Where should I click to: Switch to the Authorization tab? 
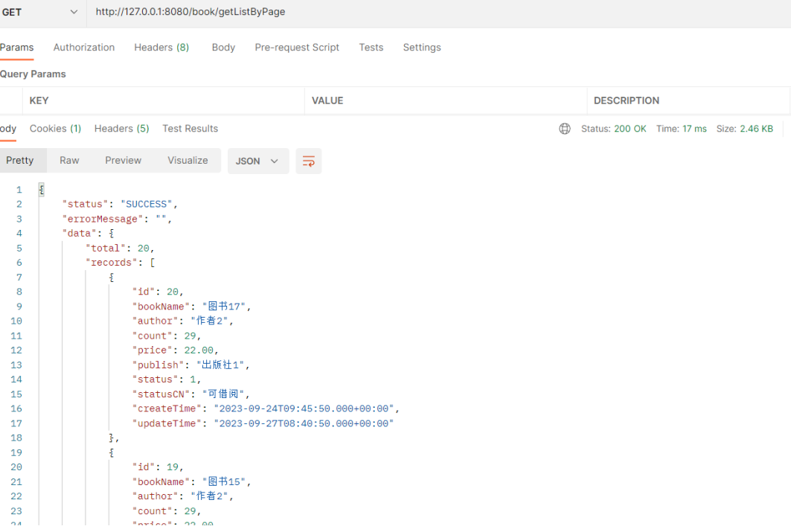(x=84, y=48)
